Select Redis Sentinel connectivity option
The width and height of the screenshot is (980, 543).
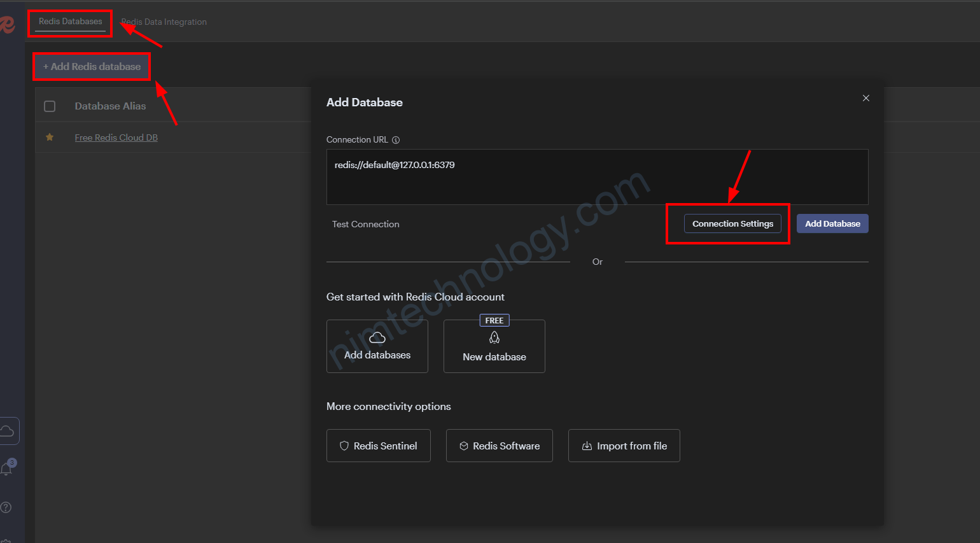coord(379,446)
